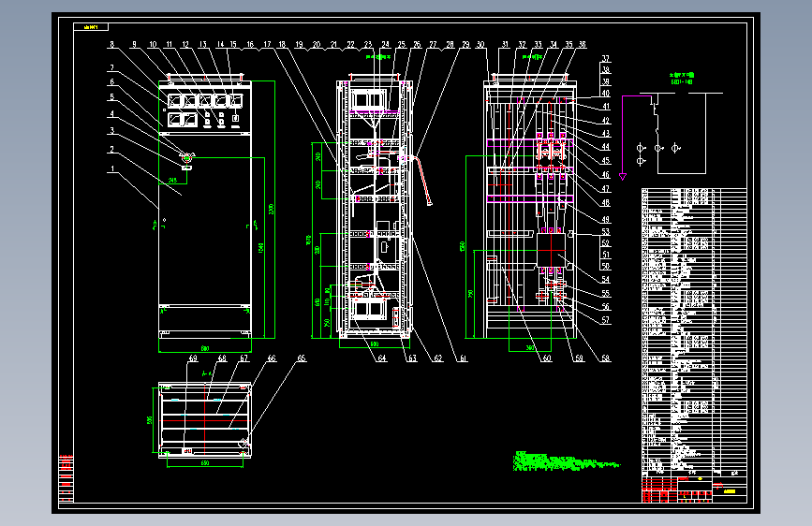Select callout number 63 below side view
This screenshot has width=812, height=526.
pyautogui.click(x=412, y=358)
